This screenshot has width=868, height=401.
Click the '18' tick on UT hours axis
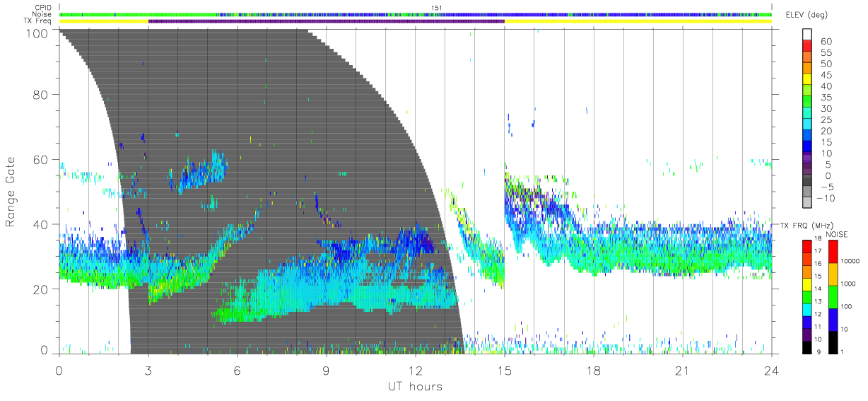pyautogui.click(x=593, y=371)
